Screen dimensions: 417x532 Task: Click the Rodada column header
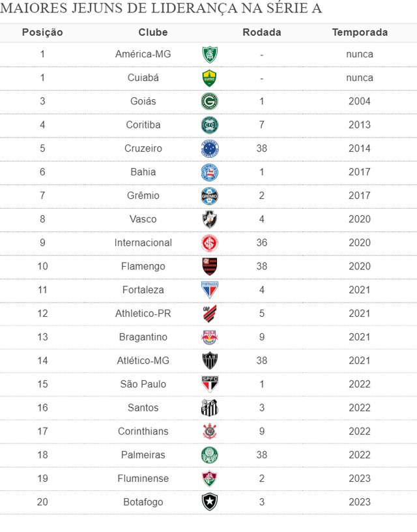pyautogui.click(x=262, y=33)
